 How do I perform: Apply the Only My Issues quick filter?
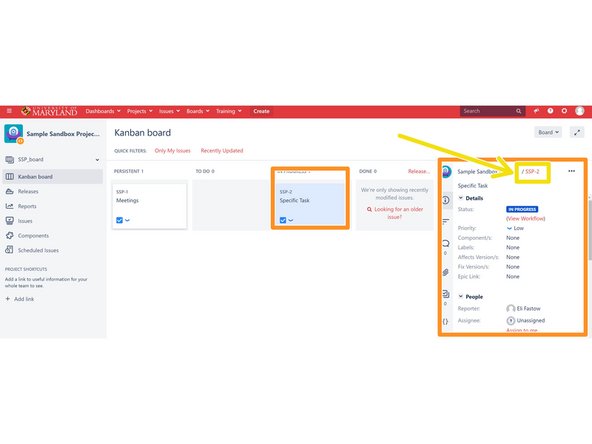(173, 151)
